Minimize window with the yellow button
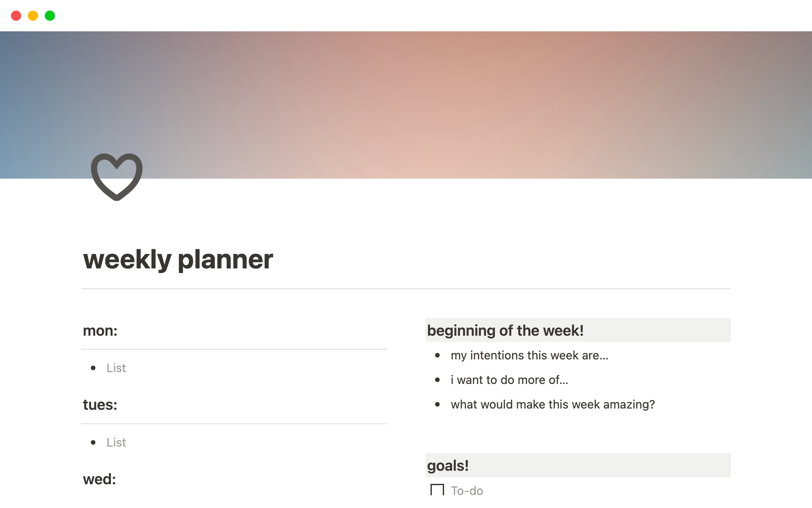Viewport: 812px width, 508px height. (33, 15)
